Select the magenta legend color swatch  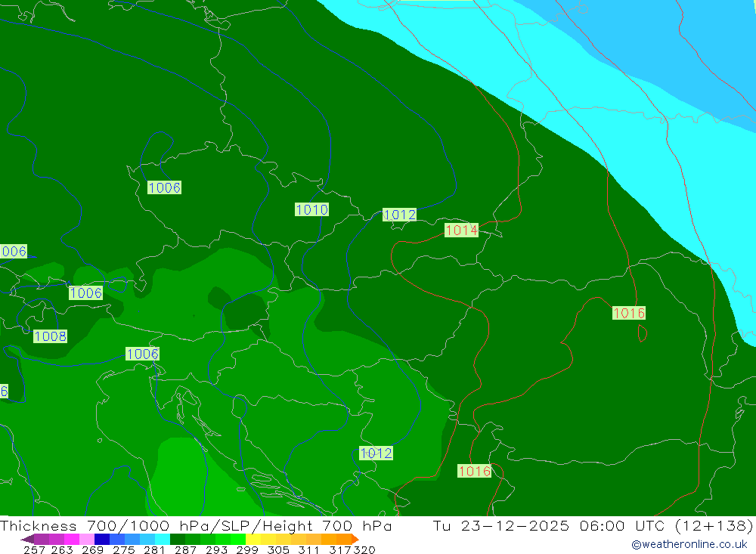pos(71,539)
